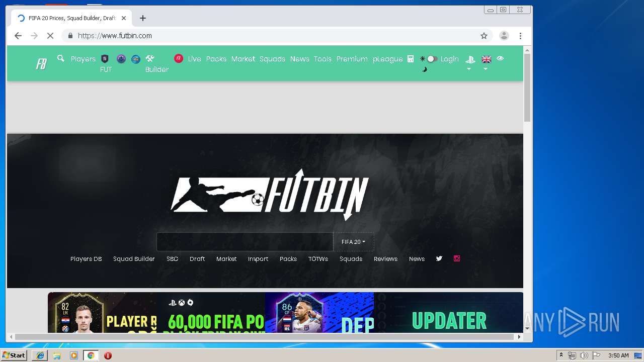This screenshot has width=644, height=362.
Task: Open TOTWs link below search
Action: point(318,259)
